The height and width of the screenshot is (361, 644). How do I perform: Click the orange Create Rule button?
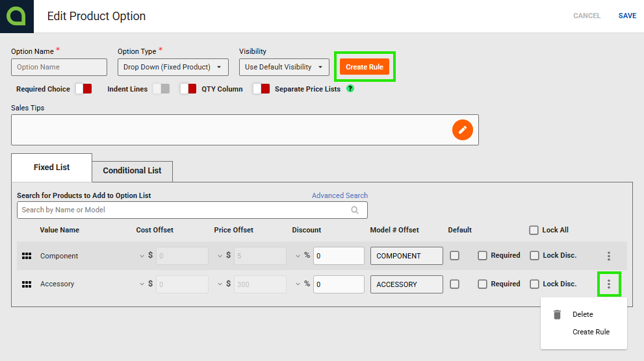click(x=365, y=67)
